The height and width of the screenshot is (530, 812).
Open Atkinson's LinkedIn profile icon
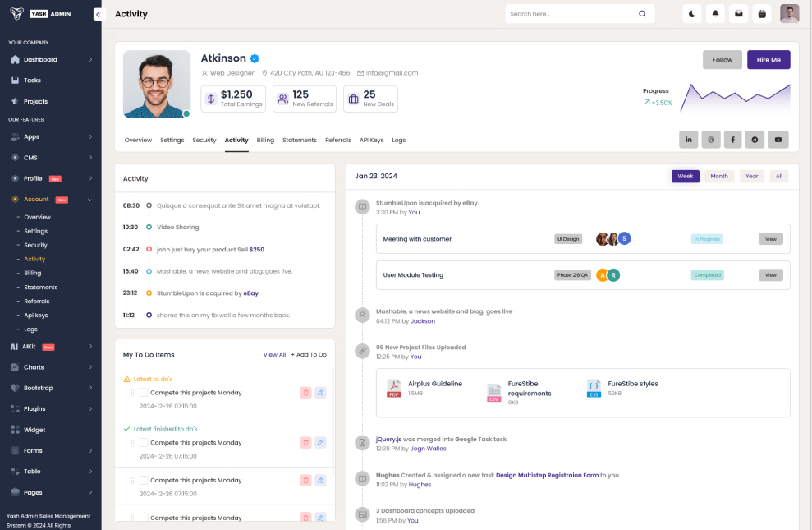pos(688,140)
